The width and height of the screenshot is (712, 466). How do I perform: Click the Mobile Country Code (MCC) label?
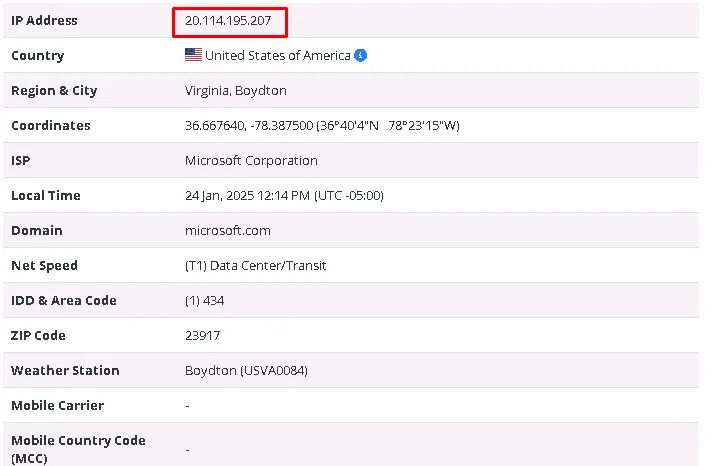(x=78, y=448)
